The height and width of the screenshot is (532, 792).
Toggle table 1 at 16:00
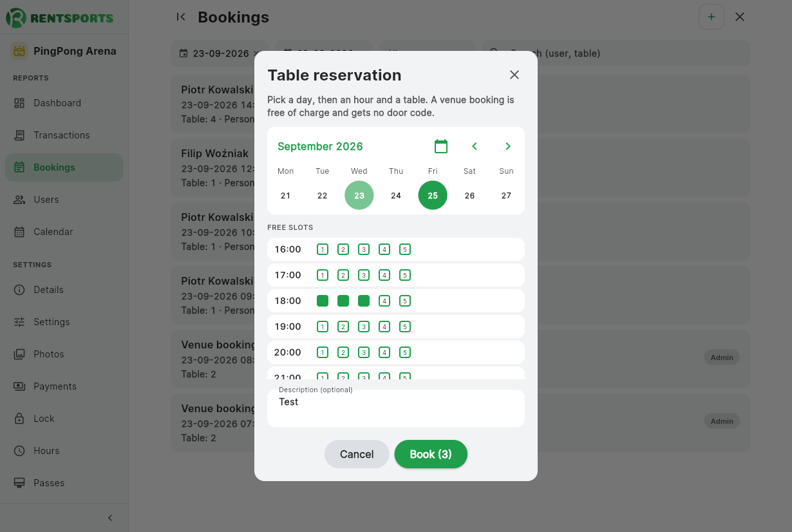tap(323, 249)
